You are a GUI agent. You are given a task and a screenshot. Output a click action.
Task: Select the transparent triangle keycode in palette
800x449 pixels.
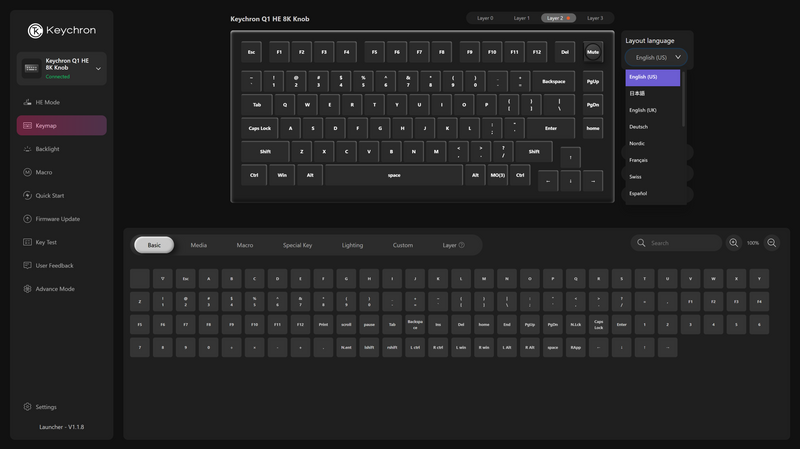pos(163,279)
